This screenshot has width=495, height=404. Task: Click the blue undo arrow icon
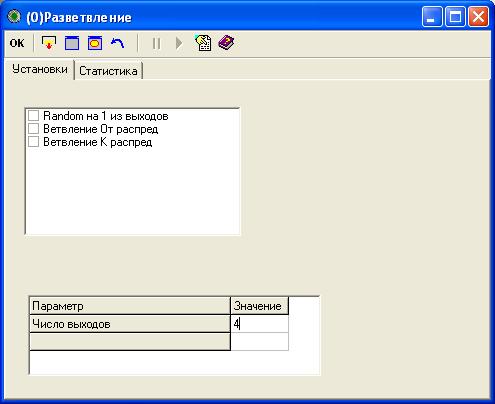[117, 43]
